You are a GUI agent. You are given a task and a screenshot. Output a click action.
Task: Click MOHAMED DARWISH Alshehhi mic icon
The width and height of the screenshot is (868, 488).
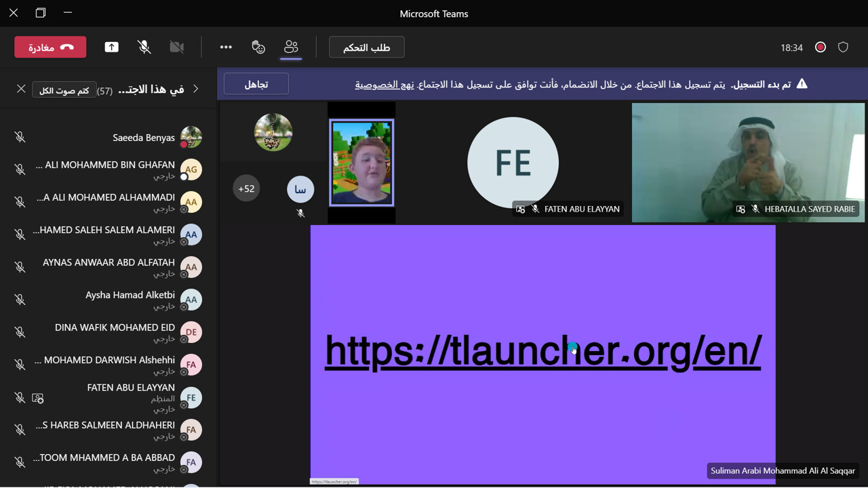20,365
